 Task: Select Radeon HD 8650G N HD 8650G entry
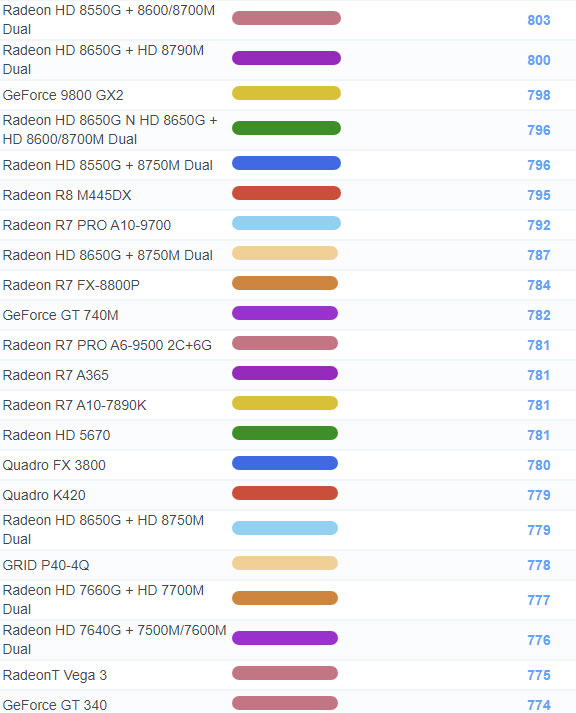[x=110, y=130]
